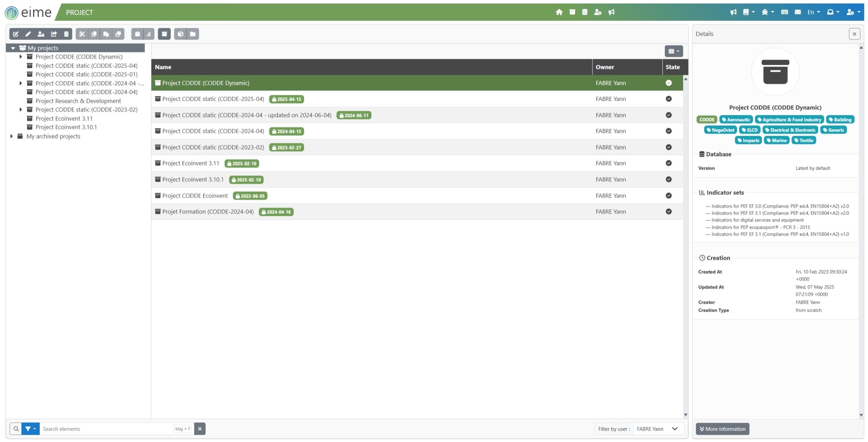This screenshot has width=868, height=442.
Task: Click the Name column header
Action: 163,67
